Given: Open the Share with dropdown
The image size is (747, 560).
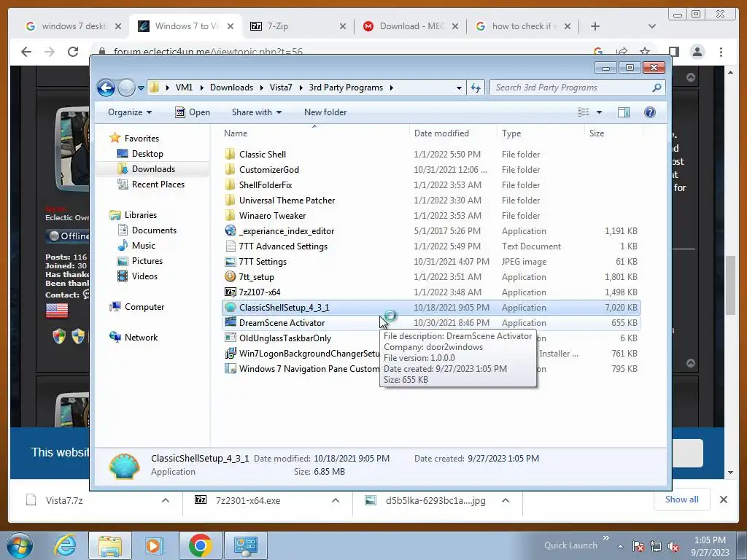Looking at the screenshot, I should (256, 112).
